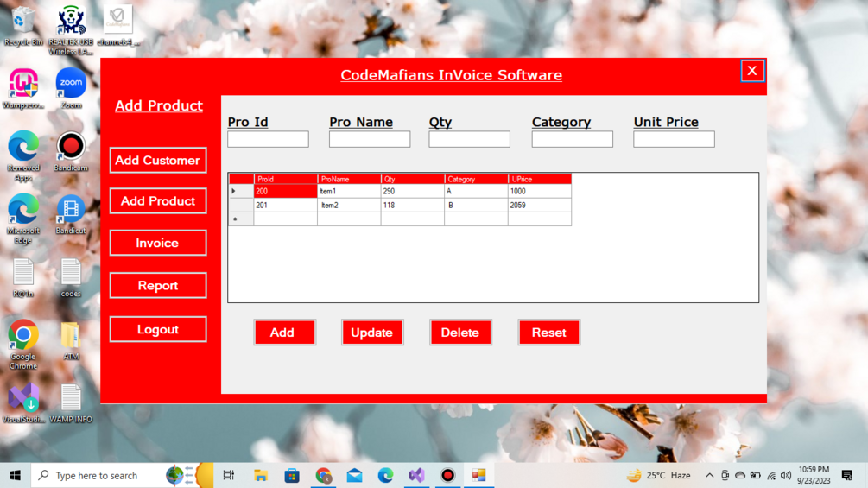Click the Add button below the grid

coord(284,333)
